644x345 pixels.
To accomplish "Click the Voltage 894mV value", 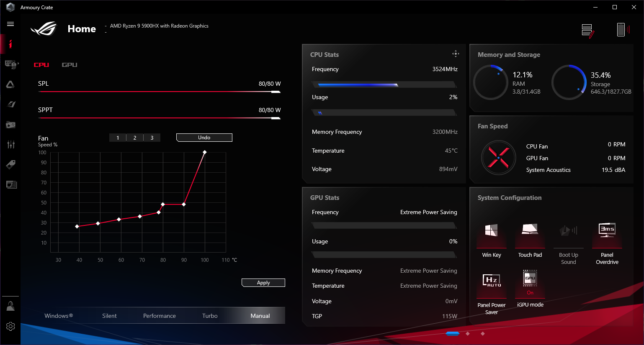I will tap(448, 169).
